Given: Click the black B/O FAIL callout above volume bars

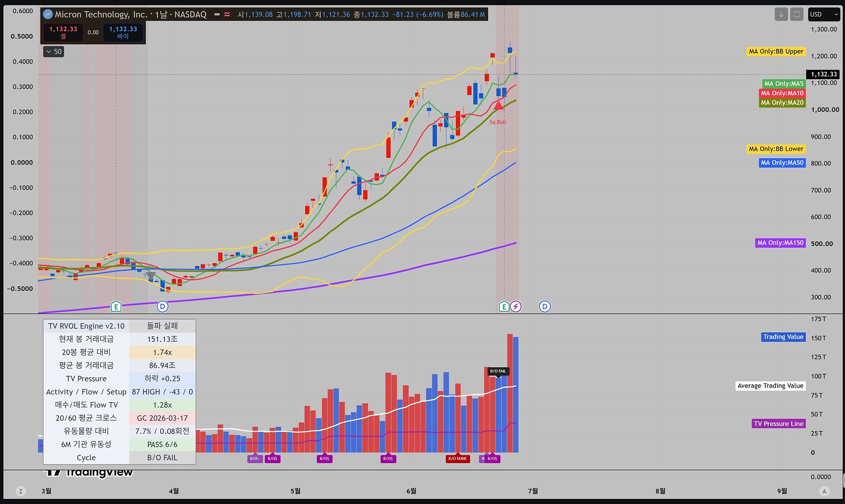Looking at the screenshot, I should point(498,371).
